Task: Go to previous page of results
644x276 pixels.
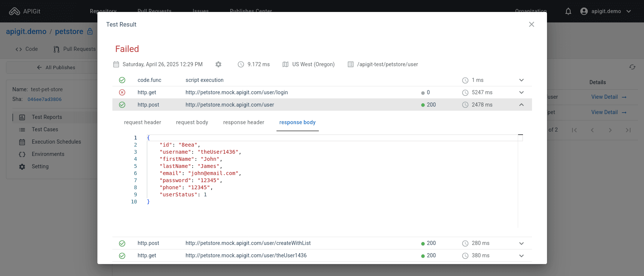Action: [592, 130]
